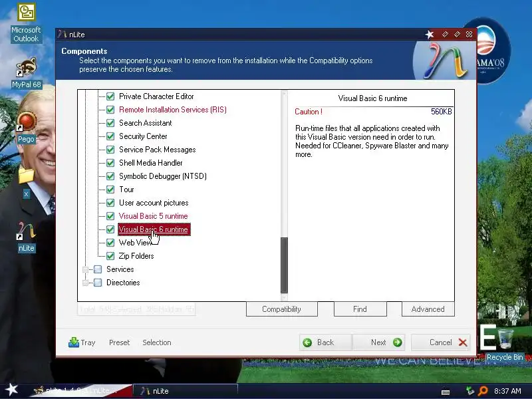Uncheck Private Character Editor
Image resolution: width=532 pixels, height=399 pixels.
tap(110, 96)
